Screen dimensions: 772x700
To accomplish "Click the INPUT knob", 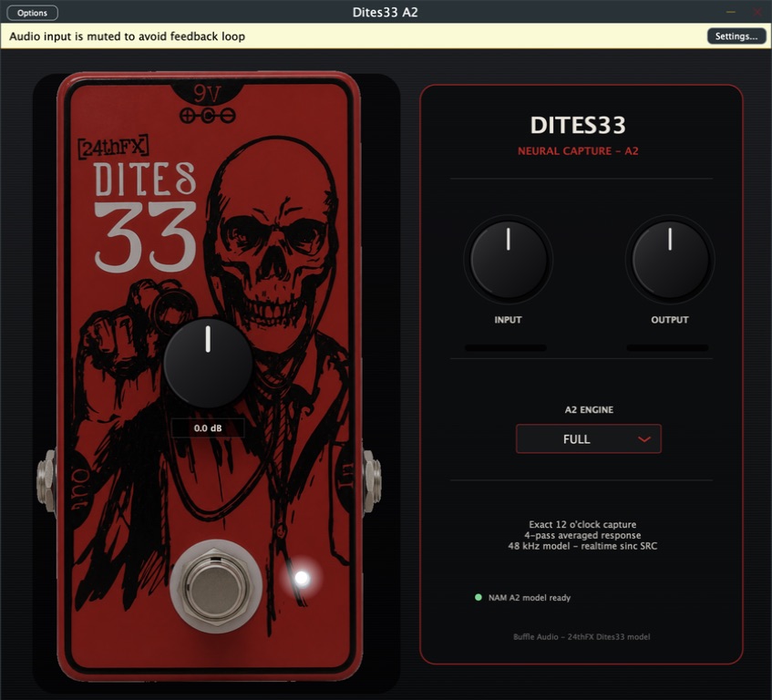I will click(x=508, y=260).
